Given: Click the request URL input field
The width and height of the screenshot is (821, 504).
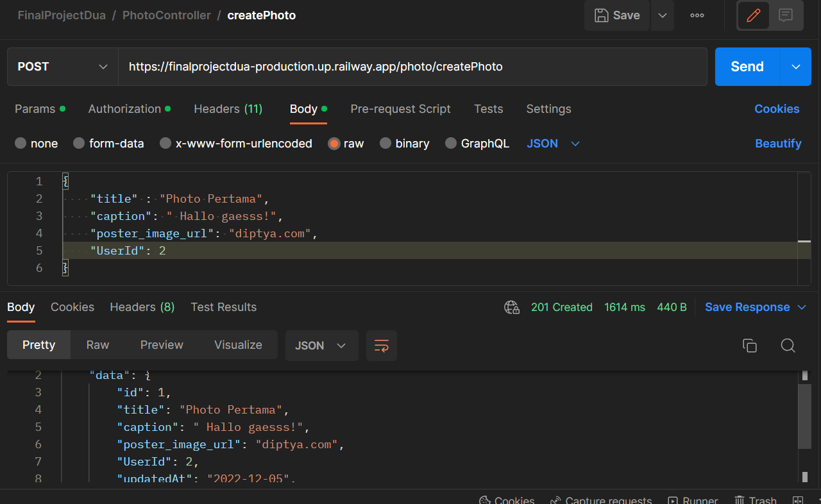Looking at the screenshot, I should tap(412, 67).
